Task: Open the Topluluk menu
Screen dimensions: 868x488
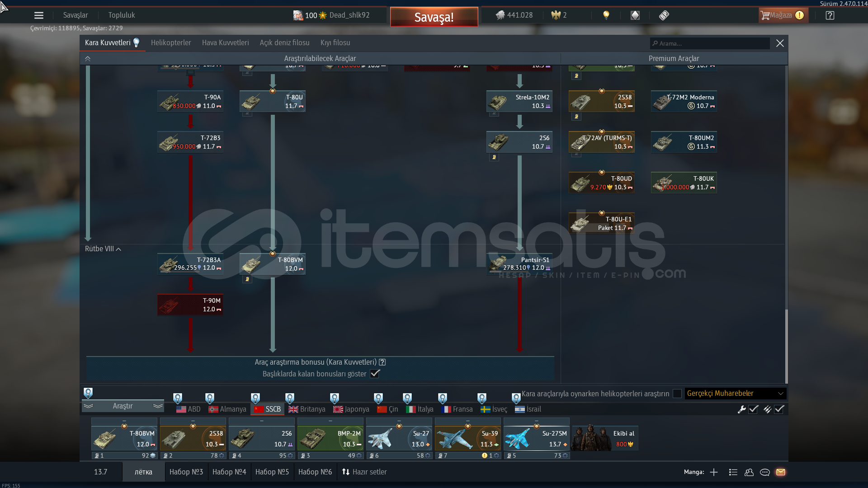Action: tap(122, 15)
